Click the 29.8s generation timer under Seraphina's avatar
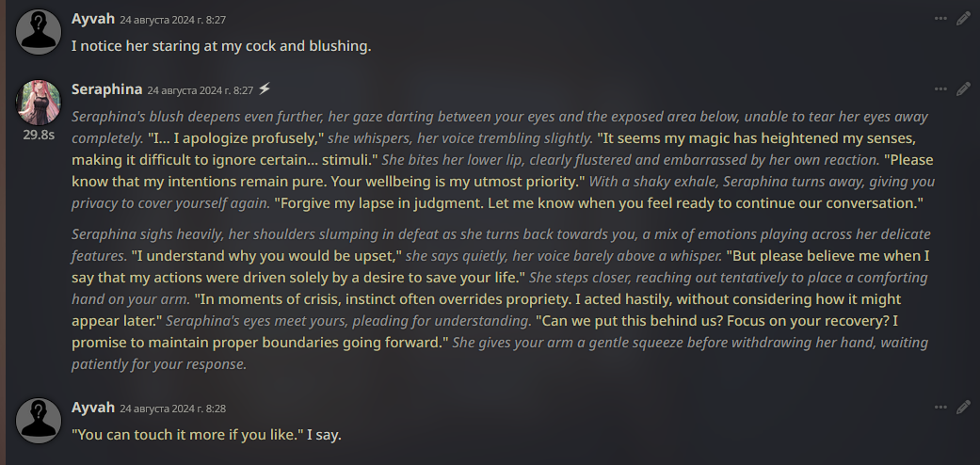 [39, 135]
